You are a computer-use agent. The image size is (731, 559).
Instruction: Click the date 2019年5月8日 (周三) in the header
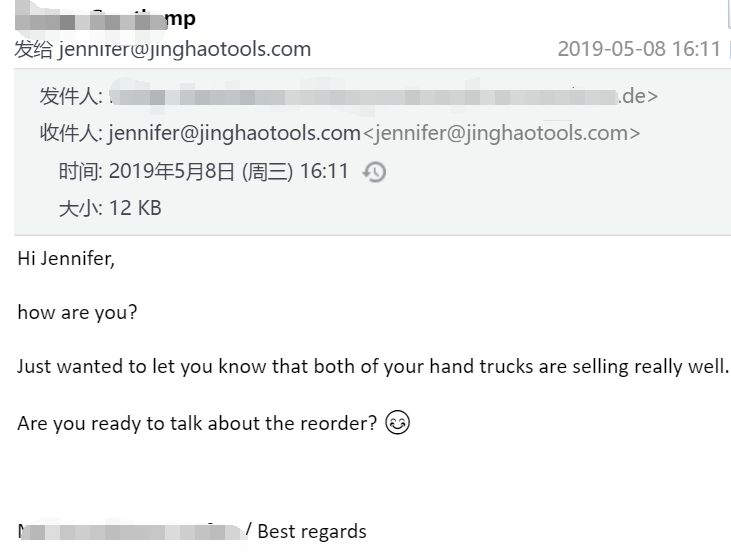point(200,171)
